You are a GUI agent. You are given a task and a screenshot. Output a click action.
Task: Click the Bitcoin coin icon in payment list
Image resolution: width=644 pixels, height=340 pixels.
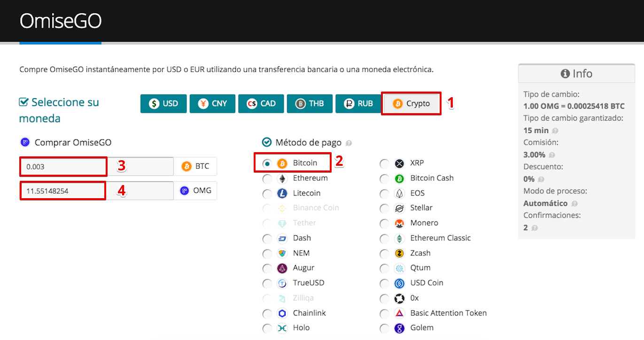pos(282,163)
